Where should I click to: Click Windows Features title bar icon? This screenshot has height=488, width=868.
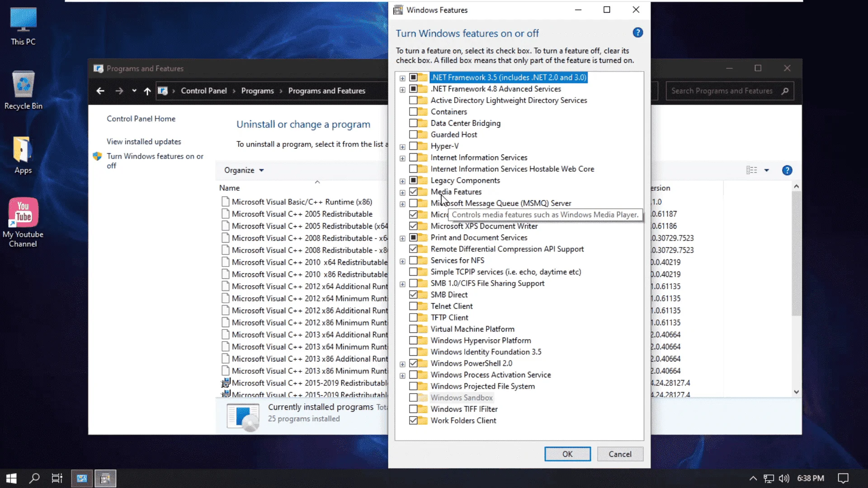[398, 10]
